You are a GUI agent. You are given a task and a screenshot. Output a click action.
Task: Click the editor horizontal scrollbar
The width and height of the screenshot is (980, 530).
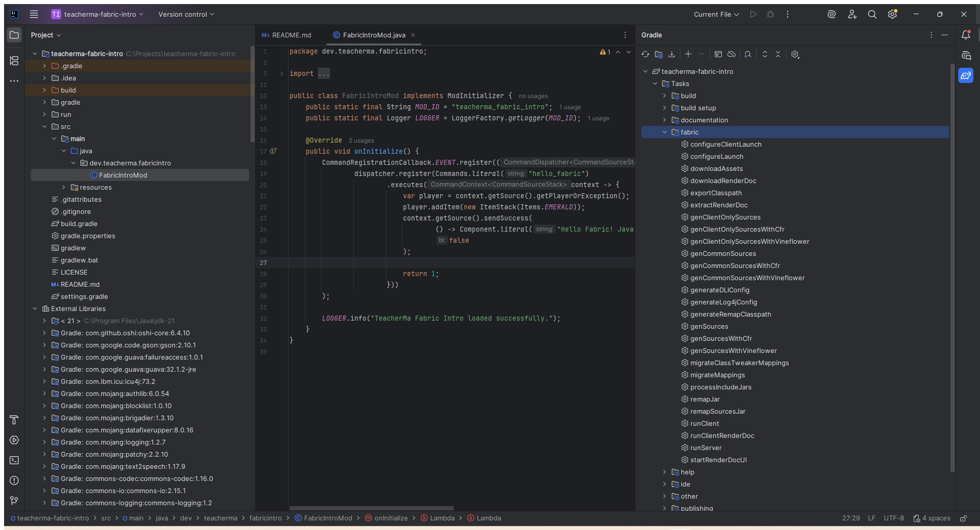coord(372,508)
